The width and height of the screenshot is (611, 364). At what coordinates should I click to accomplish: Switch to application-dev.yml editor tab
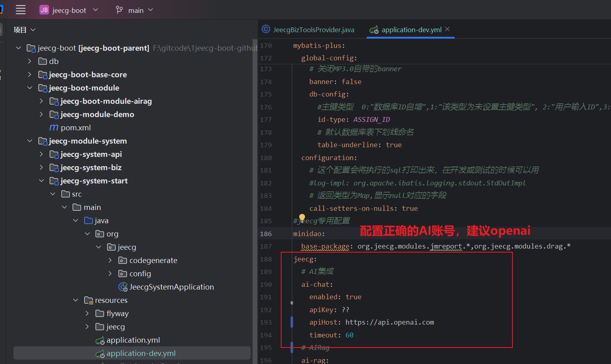[x=411, y=30]
